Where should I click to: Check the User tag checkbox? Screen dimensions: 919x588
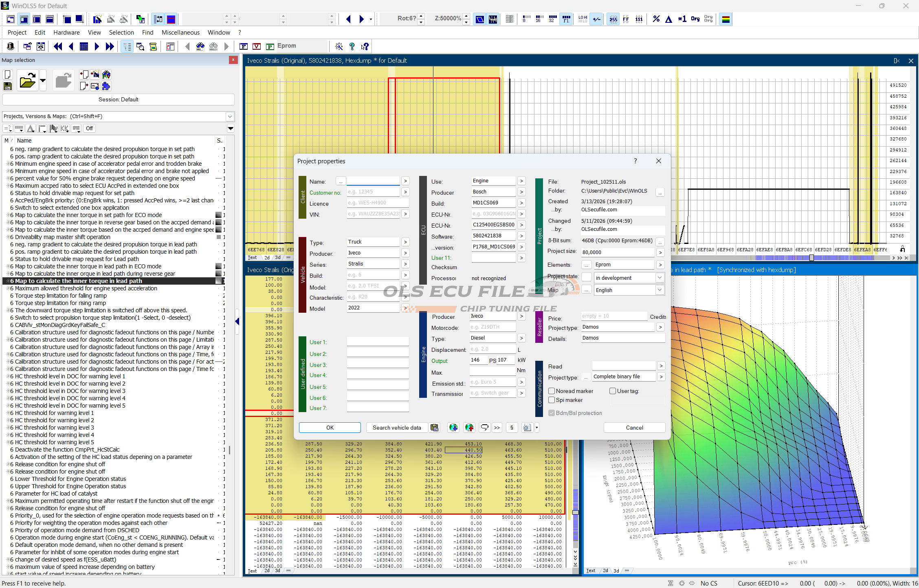click(613, 391)
